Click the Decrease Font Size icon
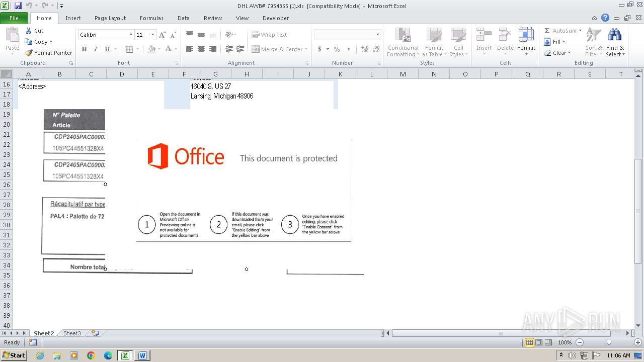The image size is (644, 362). tap(173, 35)
